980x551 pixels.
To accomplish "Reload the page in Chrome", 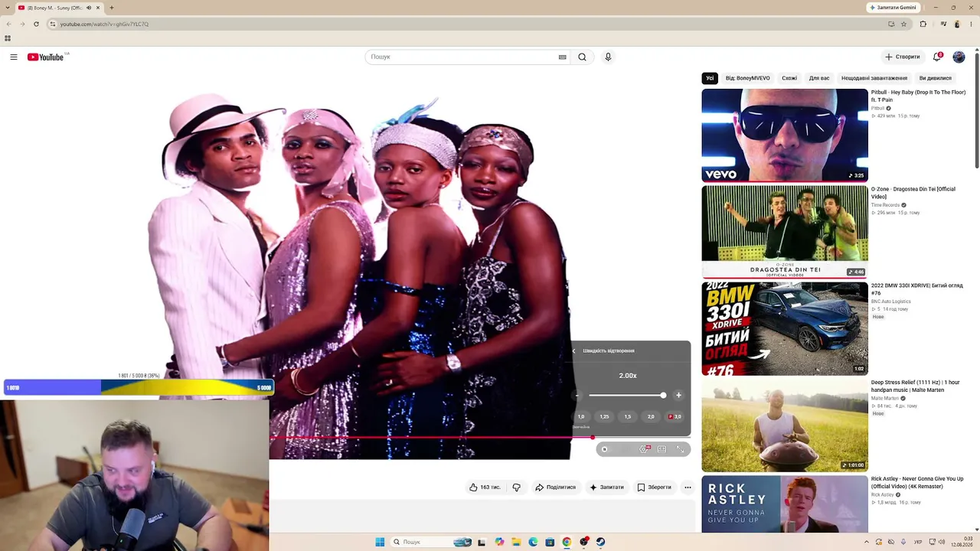I will [36, 24].
